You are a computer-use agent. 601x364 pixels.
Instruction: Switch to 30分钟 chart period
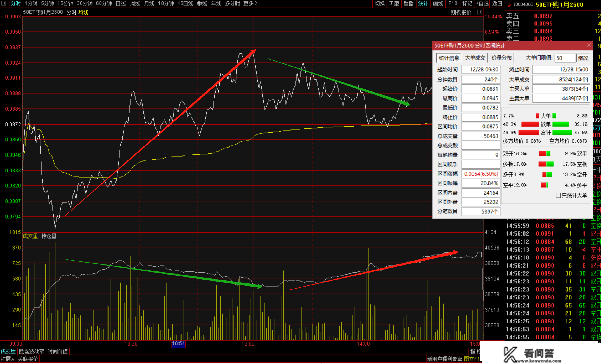85,3
